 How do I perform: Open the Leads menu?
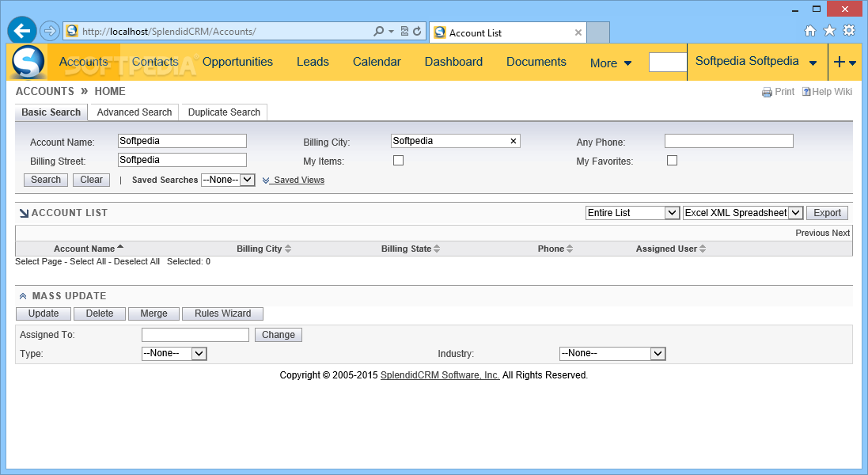313,62
